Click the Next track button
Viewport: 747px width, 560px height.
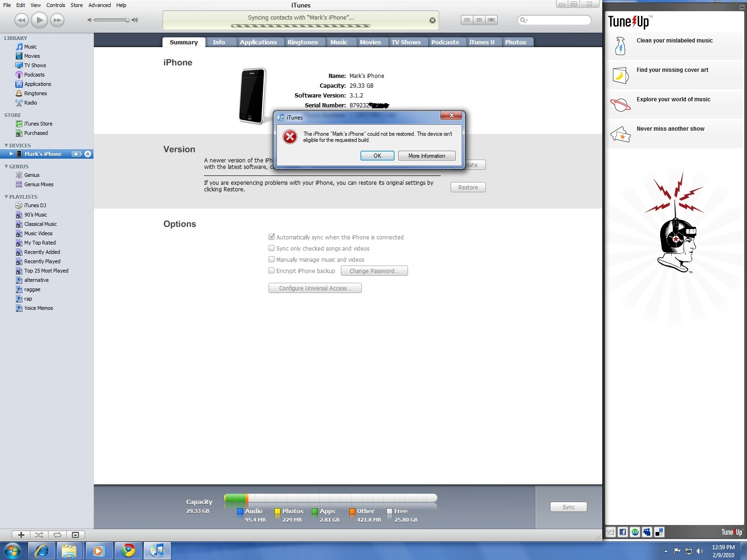(57, 20)
